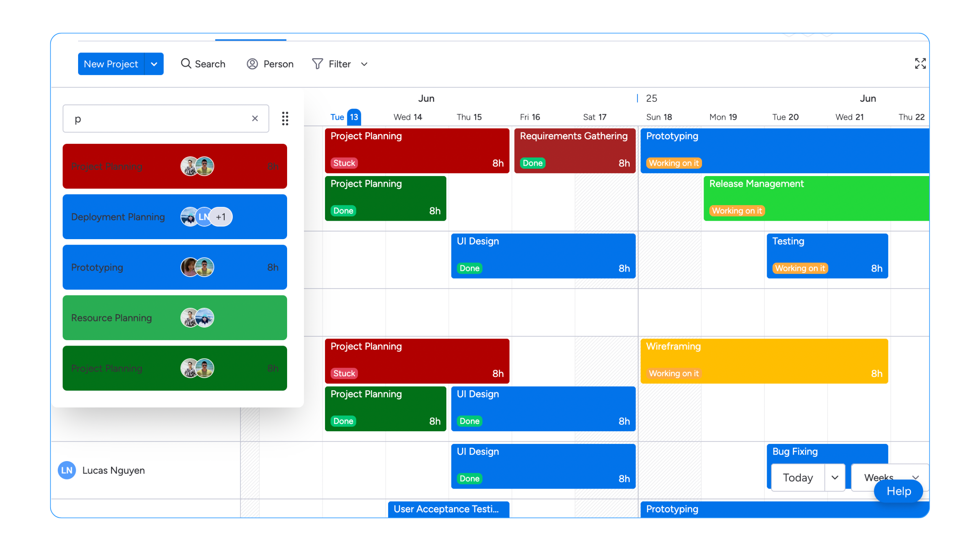Open the dropdown arrow beside Today
This screenshot has height=551, width=980.
pos(835,478)
